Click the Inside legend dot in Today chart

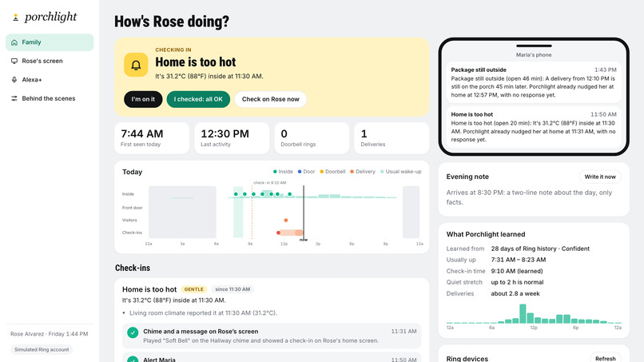pos(275,172)
